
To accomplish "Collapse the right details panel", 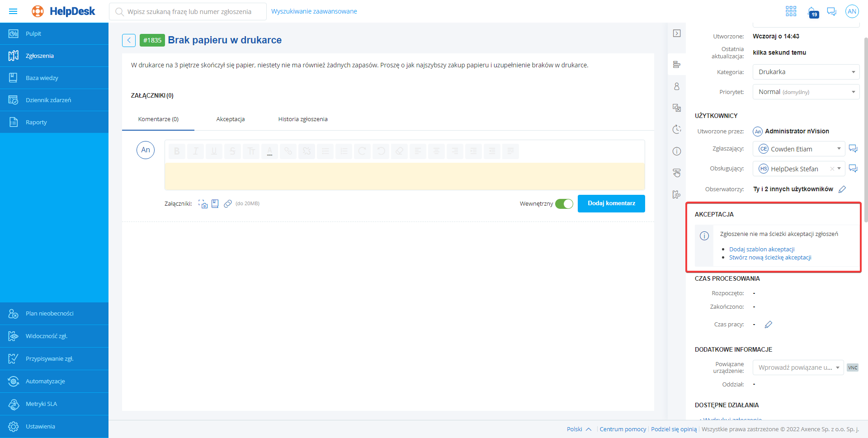I will tap(677, 33).
